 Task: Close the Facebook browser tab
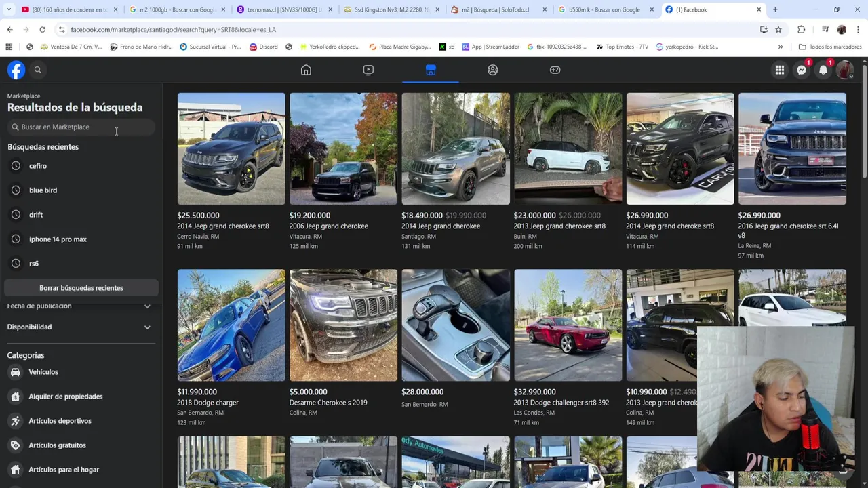759,9
